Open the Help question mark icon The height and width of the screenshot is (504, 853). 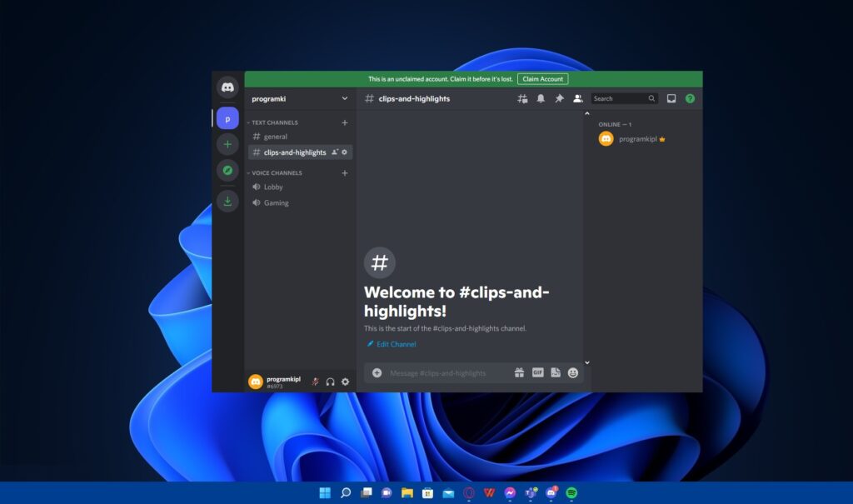tap(690, 98)
